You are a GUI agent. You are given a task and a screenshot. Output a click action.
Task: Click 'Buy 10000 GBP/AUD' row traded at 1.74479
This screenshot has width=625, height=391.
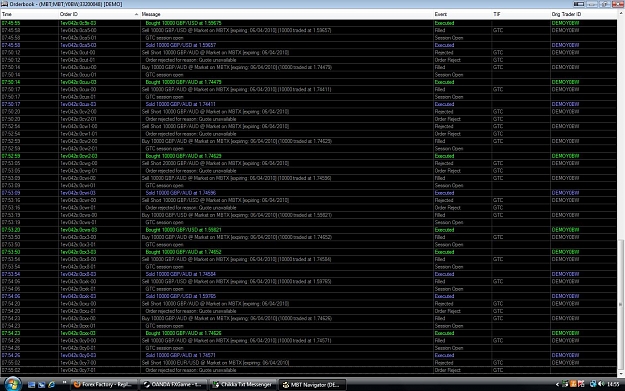pos(309,67)
